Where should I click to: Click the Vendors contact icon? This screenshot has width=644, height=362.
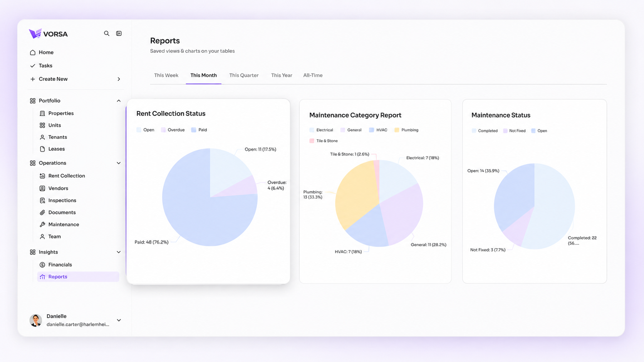coord(42,189)
